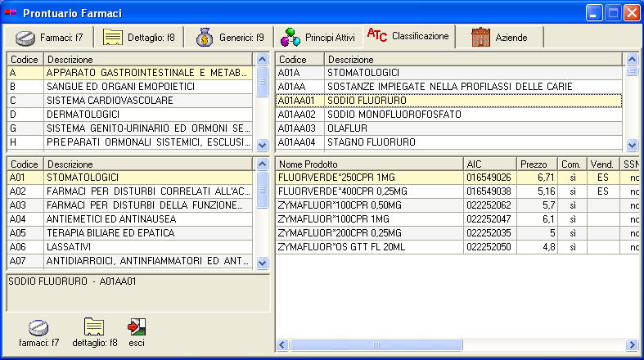Click the pill icon on Farmaci tab

coord(26,38)
